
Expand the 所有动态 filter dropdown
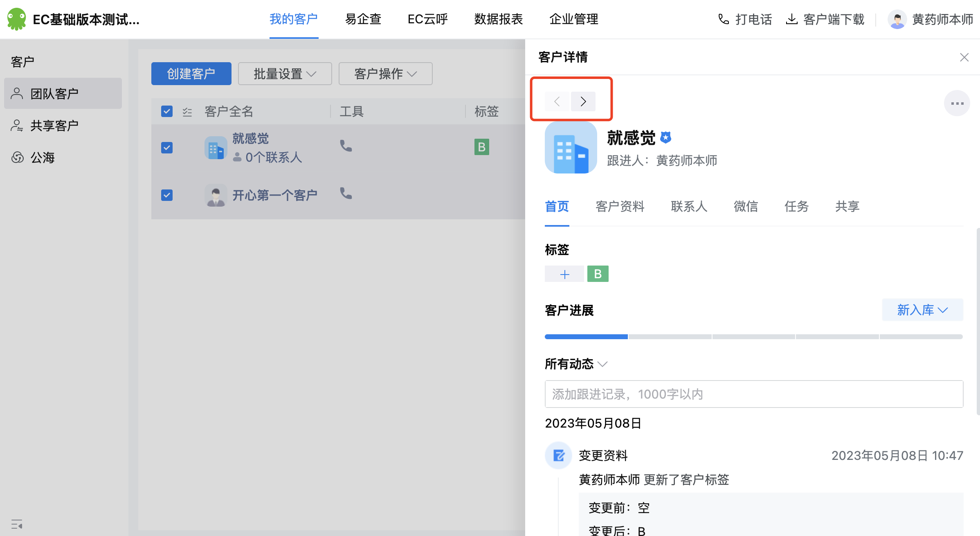(x=576, y=364)
